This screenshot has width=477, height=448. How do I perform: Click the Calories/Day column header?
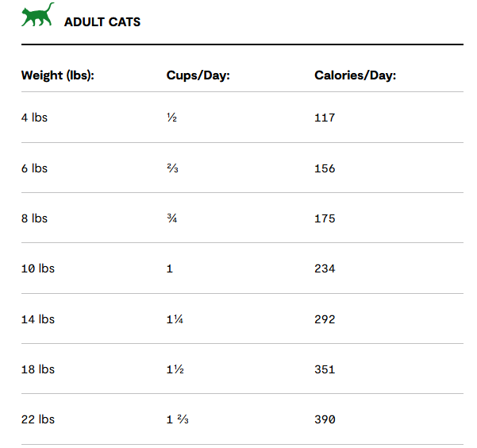click(x=356, y=75)
